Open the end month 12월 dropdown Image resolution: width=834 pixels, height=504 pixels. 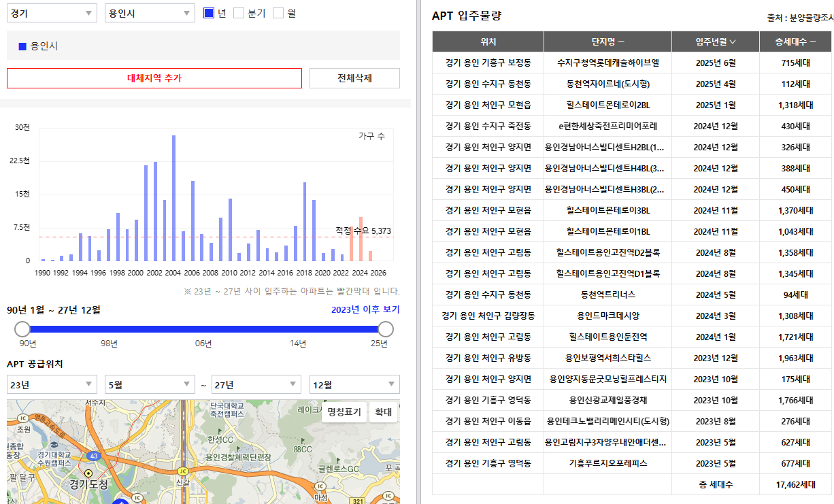pyautogui.click(x=354, y=384)
